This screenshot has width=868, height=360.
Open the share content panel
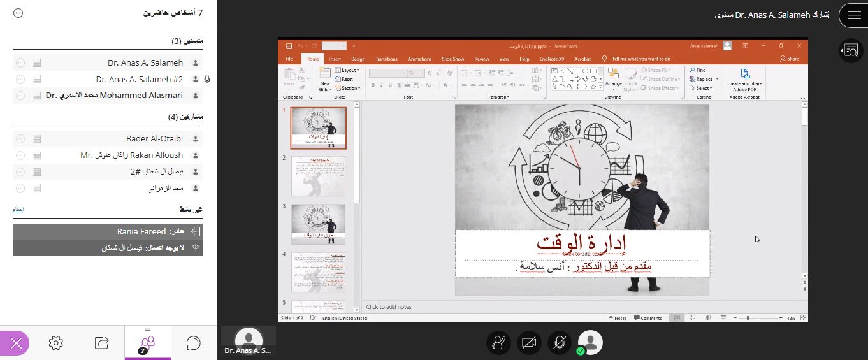click(102, 343)
